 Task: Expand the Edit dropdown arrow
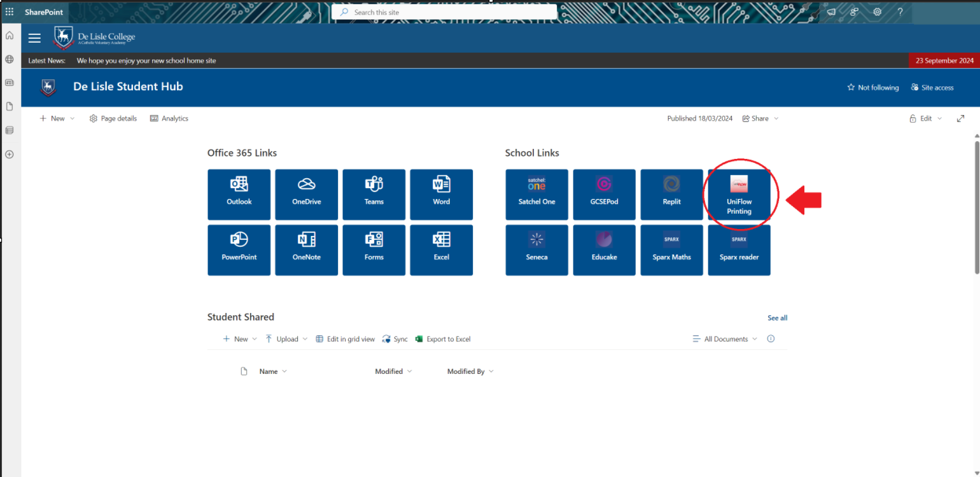point(940,118)
